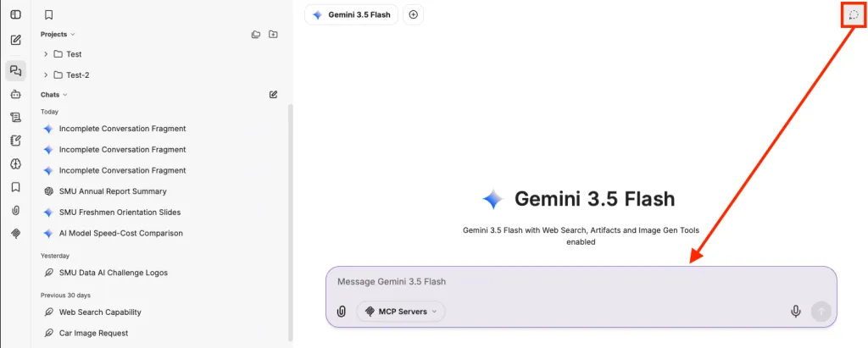
Task: Click the large Gemini 3.5 Flash heading
Action: click(594, 199)
